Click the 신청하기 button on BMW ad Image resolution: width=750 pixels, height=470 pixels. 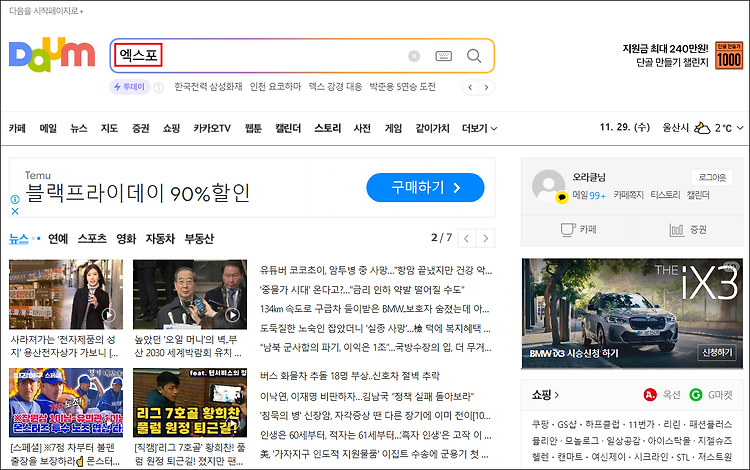(717, 352)
